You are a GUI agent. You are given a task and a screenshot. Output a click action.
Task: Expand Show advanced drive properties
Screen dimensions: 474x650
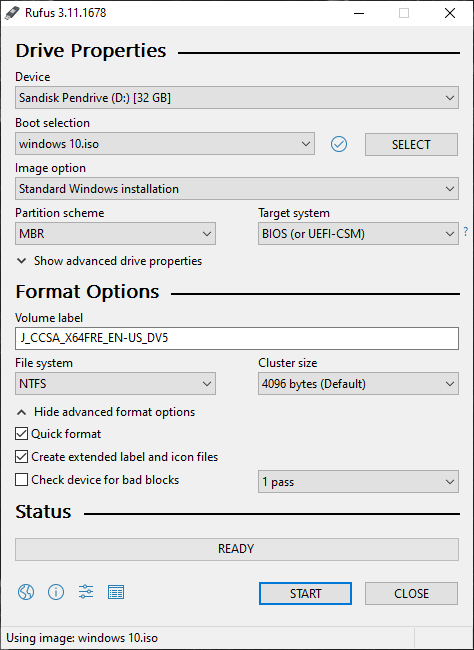[109, 261]
